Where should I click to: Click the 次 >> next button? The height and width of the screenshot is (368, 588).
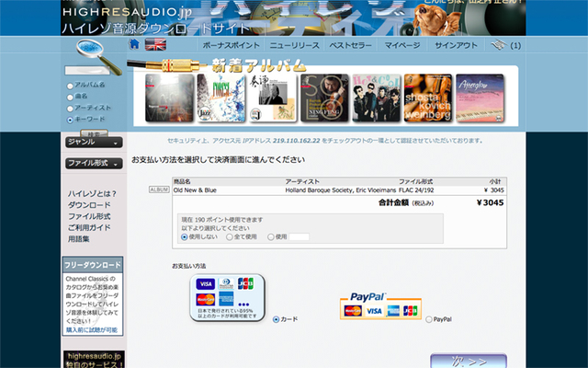[x=469, y=361]
